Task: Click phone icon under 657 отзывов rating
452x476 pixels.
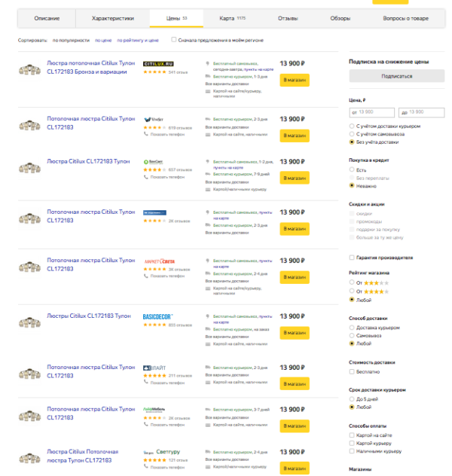Action: (x=146, y=177)
